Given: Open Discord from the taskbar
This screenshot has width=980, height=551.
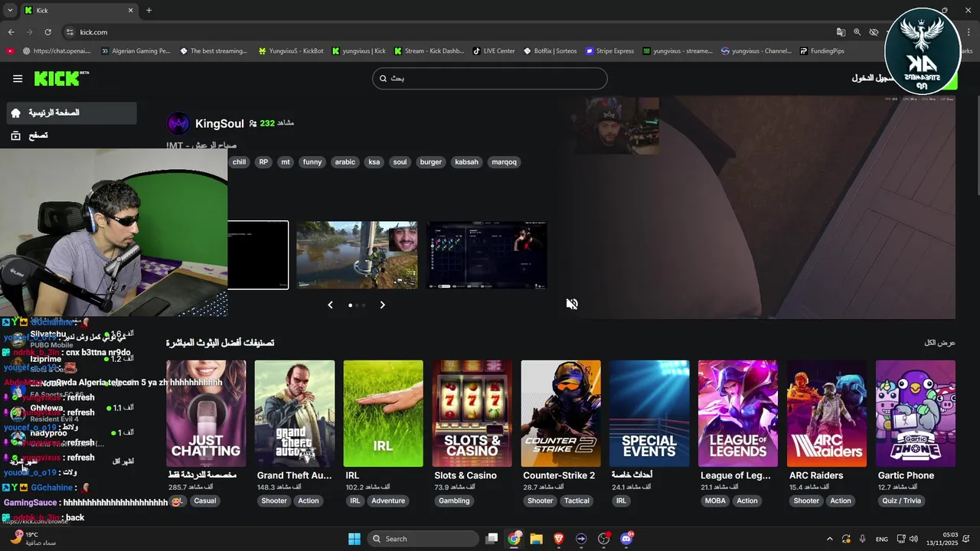Looking at the screenshot, I should coord(626,539).
